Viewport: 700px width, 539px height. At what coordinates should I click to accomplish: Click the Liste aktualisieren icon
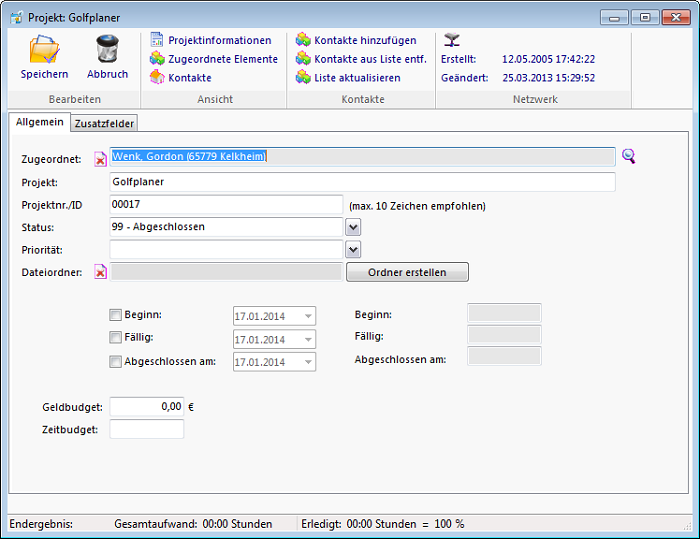click(303, 77)
